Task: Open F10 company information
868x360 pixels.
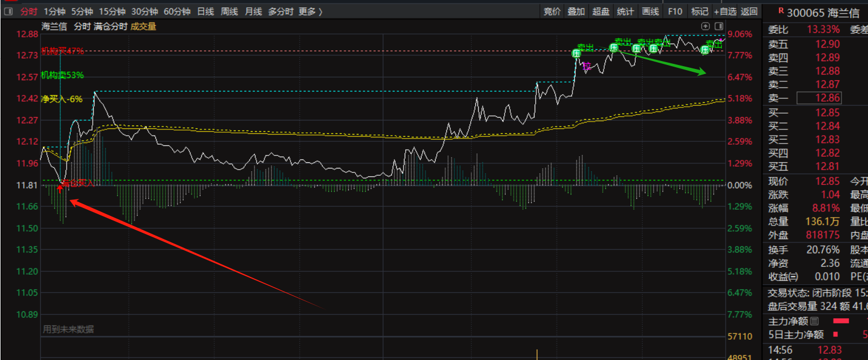Action: pos(675,11)
